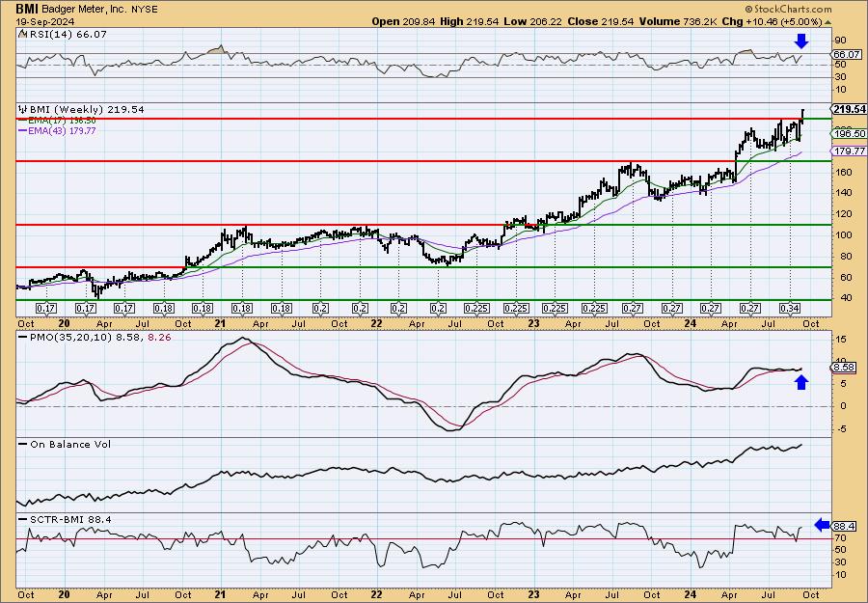Select the bold BMI ticker symbol in header

(x=26, y=9)
